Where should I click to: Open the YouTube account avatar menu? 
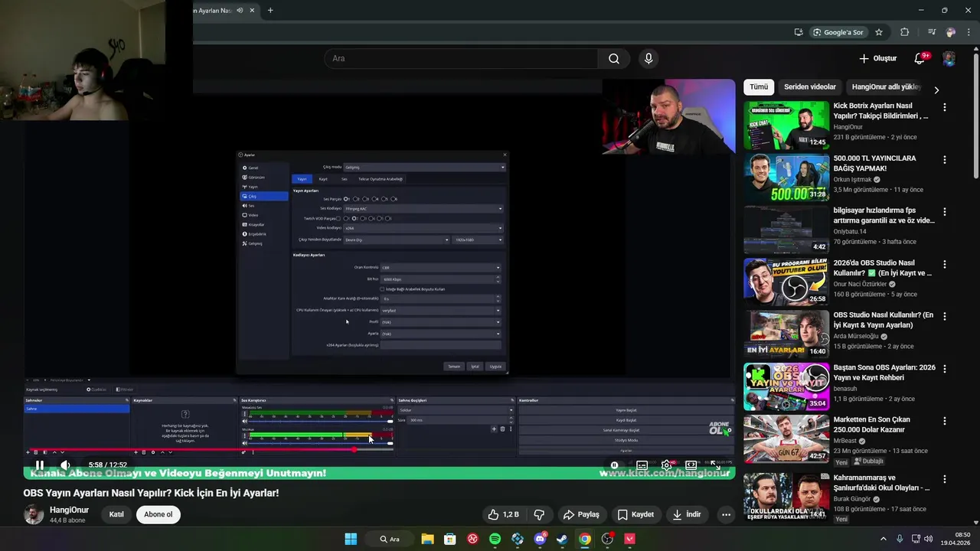click(x=949, y=59)
